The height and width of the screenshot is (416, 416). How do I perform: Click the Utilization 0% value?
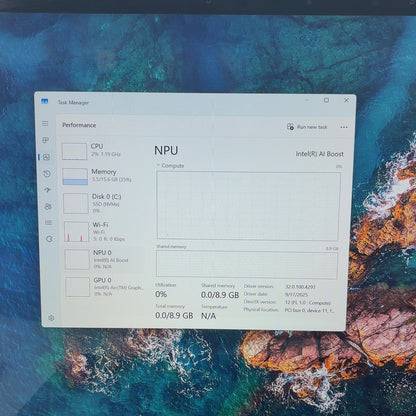pyautogui.click(x=161, y=294)
